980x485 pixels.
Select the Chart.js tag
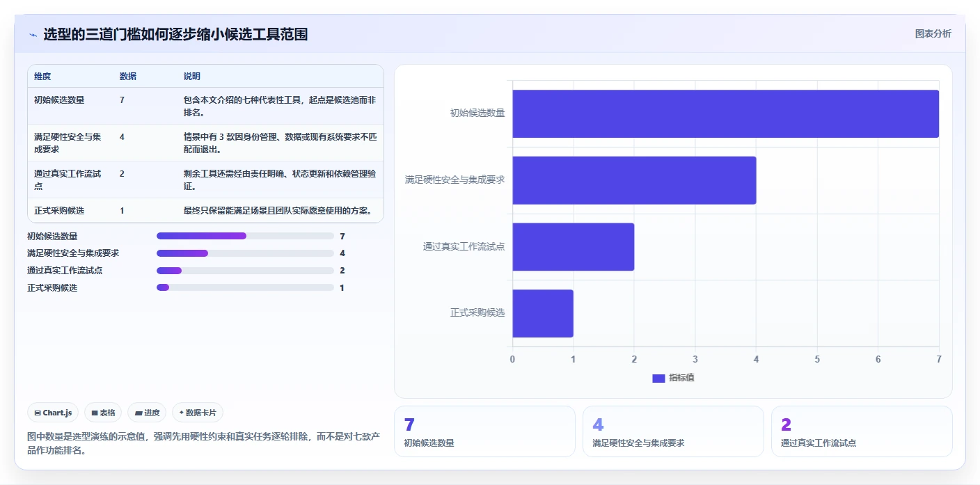point(54,413)
